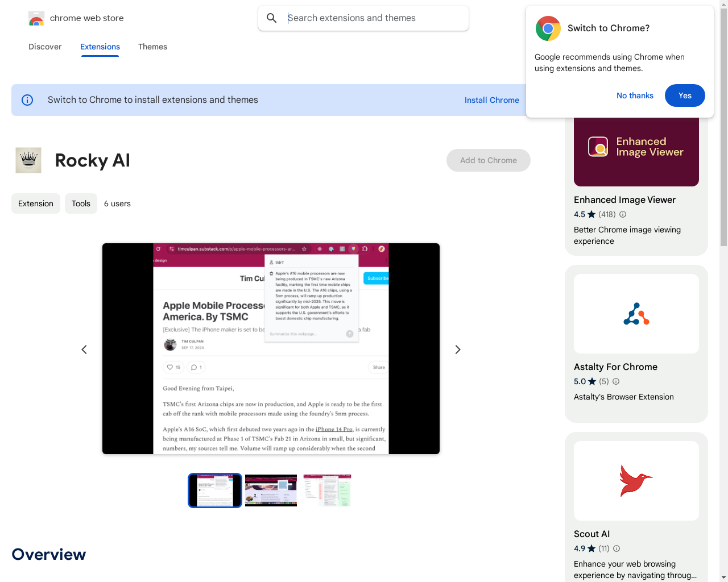Click the Astalty For Chrome logo image
Image resolution: width=728 pixels, height=582 pixels.
tap(636, 314)
